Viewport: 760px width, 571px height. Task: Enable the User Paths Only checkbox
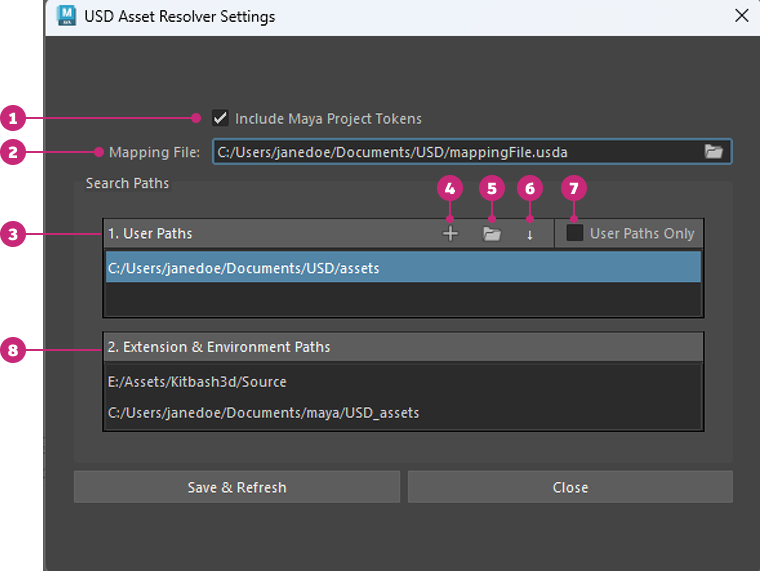(575, 233)
